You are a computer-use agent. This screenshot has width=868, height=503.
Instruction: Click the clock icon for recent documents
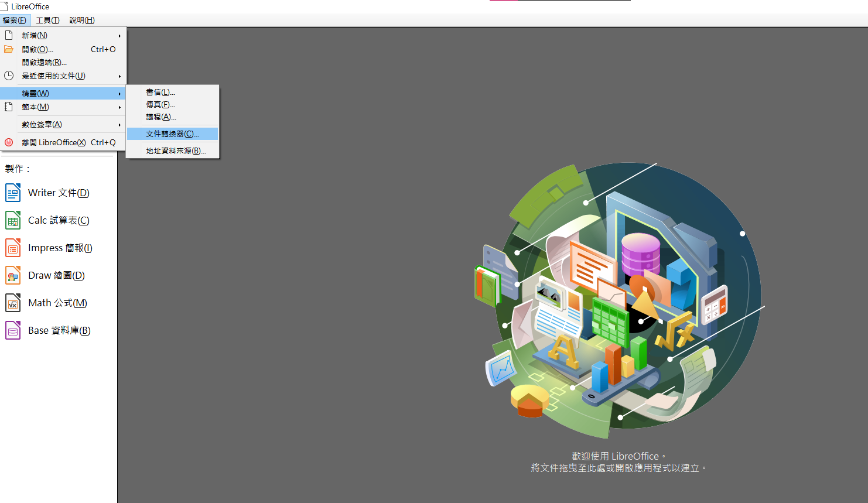click(x=9, y=76)
